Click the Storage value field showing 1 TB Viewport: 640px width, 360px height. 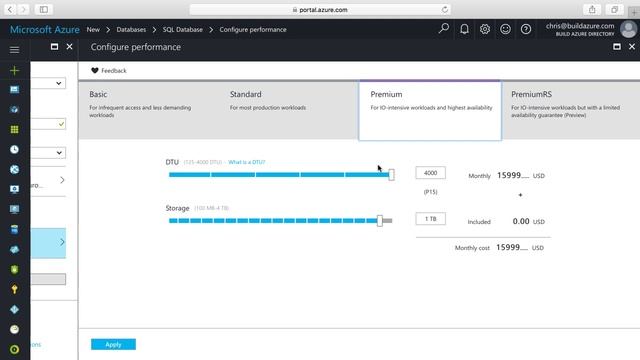pos(430,219)
